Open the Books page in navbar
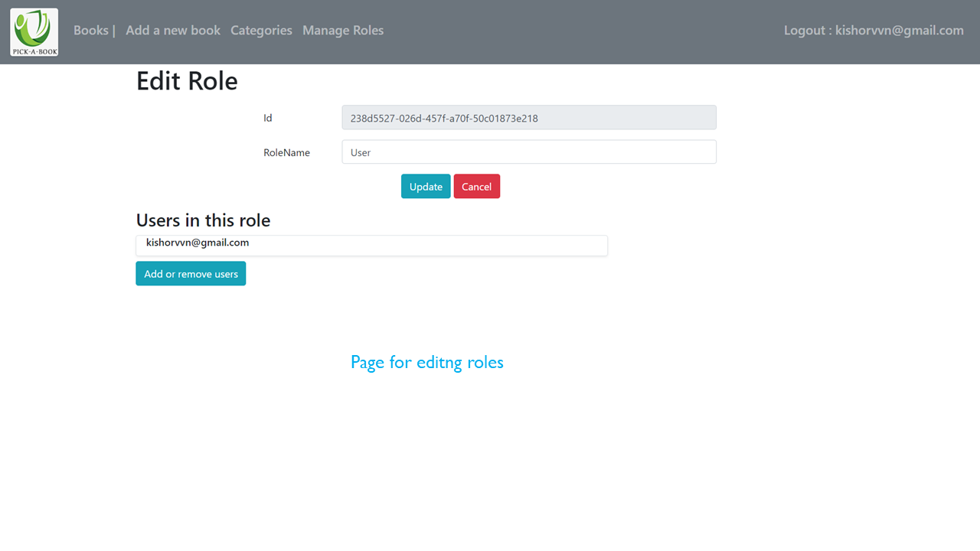Screen dimensions: 980x551 [90, 31]
